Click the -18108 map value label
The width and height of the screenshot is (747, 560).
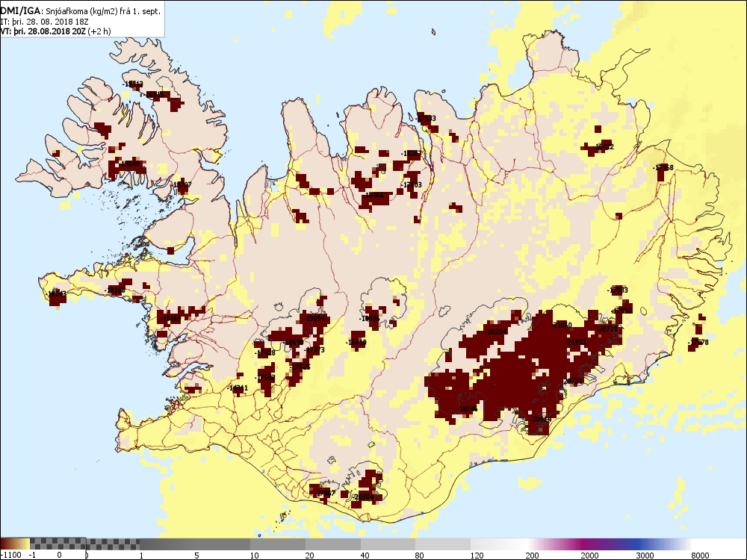pyautogui.click(x=115, y=290)
